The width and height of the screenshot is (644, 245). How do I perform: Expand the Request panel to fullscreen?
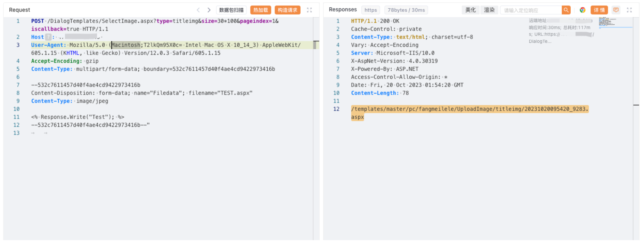[x=309, y=10]
